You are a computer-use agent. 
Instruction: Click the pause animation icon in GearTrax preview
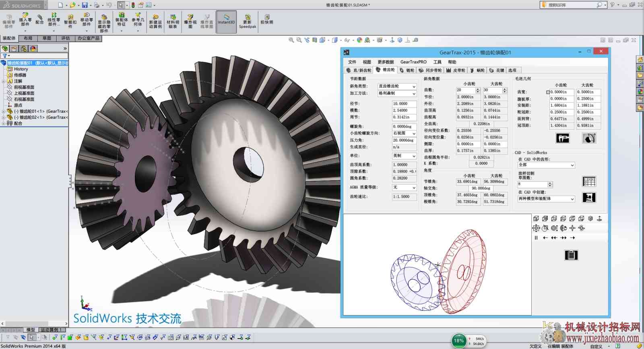click(536, 238)
